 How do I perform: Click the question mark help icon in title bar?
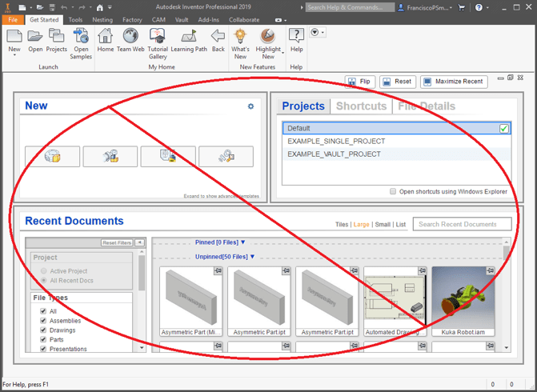point(479,7)
